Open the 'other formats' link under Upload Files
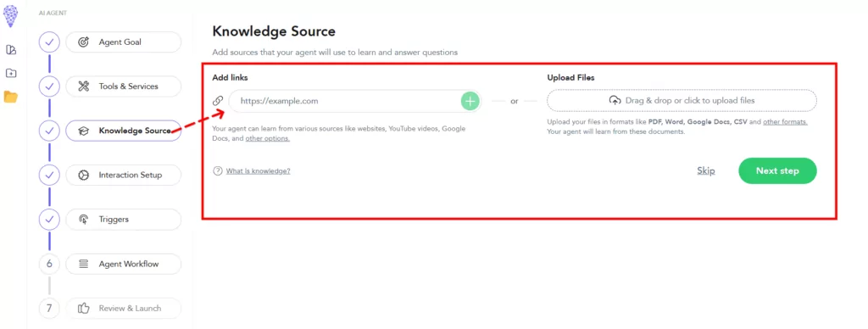Viewport: 868px width, 329px height. (785, 122)
